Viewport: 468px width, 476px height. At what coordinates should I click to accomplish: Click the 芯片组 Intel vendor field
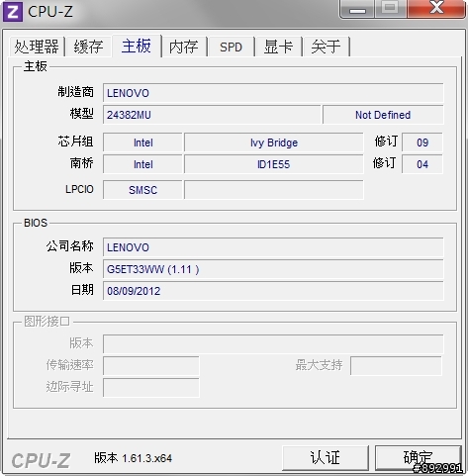click(142, 143)
